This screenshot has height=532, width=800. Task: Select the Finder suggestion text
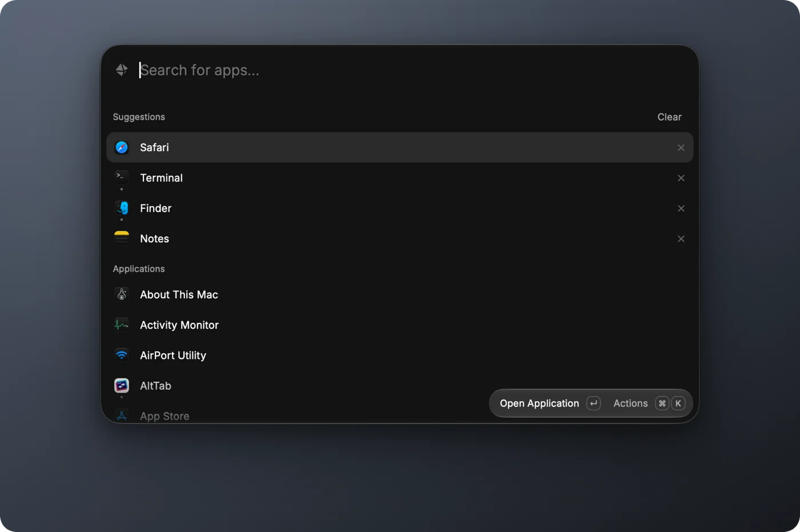pos(155,208)
